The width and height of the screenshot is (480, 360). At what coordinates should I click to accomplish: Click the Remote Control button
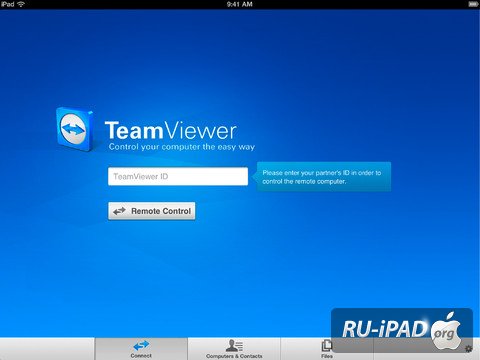click(152, 211)
